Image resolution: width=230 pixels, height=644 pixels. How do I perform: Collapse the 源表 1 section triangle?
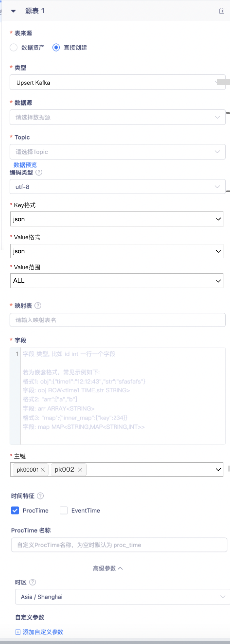(x=13, y=10)
